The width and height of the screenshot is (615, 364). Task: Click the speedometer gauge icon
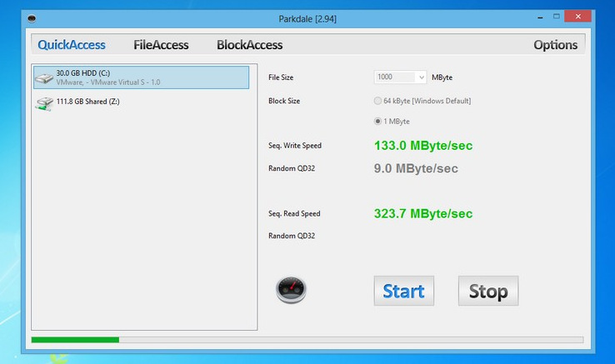click(291, 290)
